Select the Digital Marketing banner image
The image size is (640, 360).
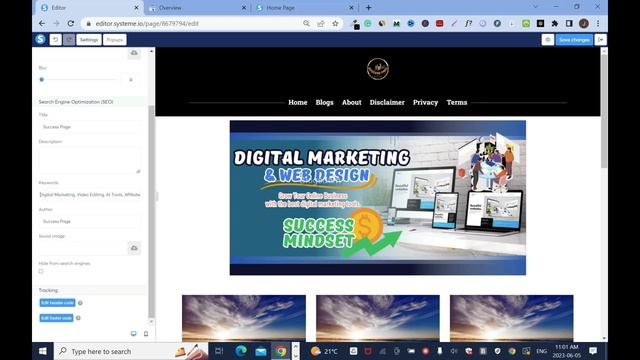tap(378, 198)
